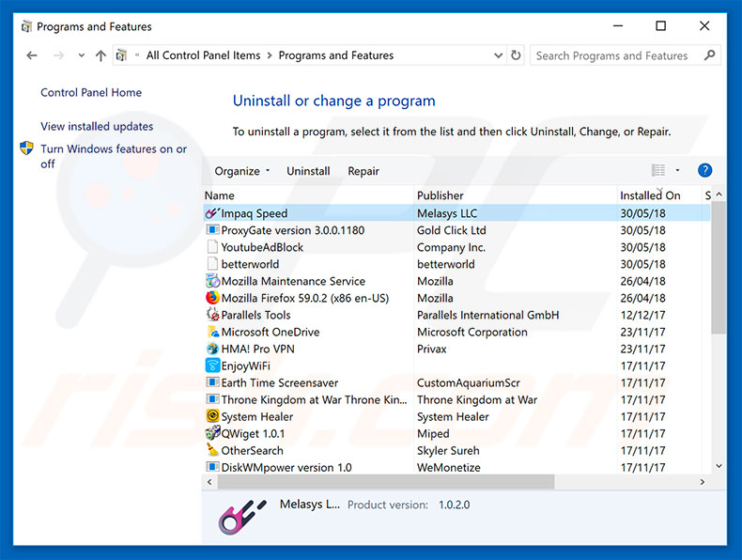The height and width of the screenshot is (560, 742).
Task: Click the QWiget 1.0.1 icon
Action: pos(212,433)
